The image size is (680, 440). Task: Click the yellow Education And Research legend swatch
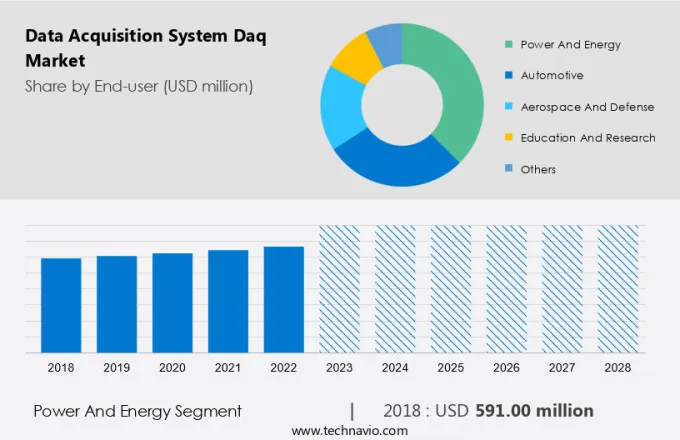click(x=510, y=138)
